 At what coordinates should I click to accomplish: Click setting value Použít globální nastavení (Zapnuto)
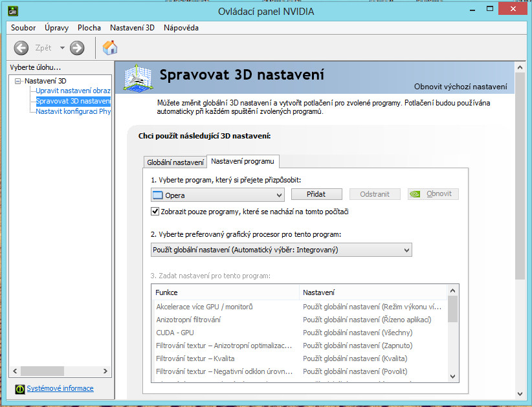tap(358, 346)
